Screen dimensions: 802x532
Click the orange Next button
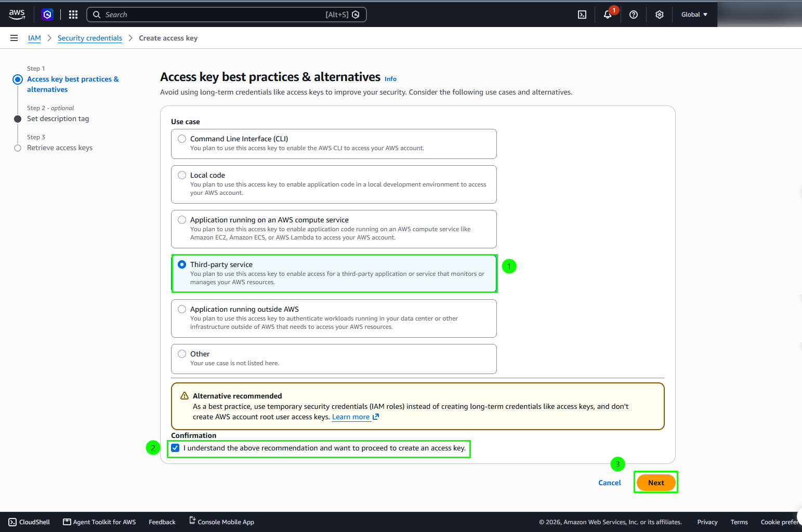(x=656, y=483)
